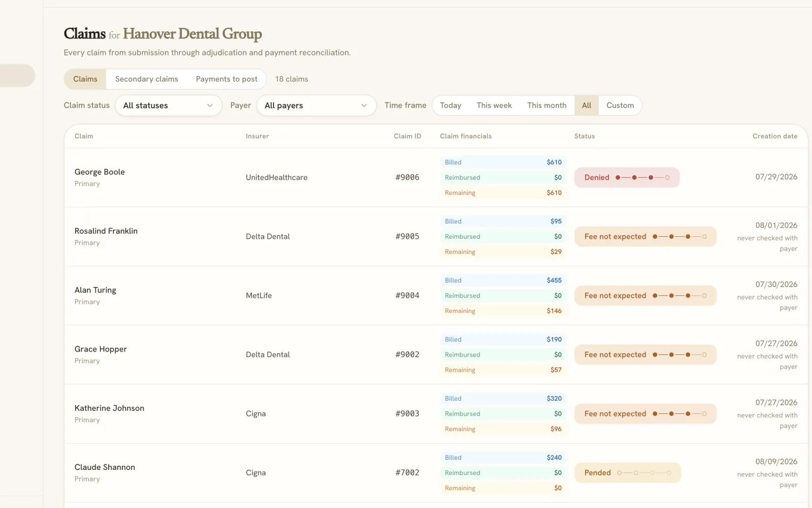Click the Remaining $96 amount
812x508 pixels.
(556, 429)
